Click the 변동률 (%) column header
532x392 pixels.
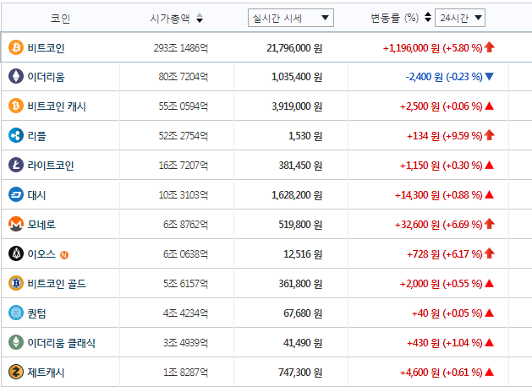[394, 18]
